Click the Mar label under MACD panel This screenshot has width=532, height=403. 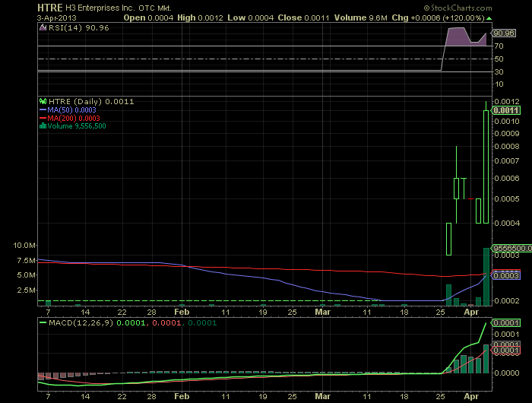[x=322, y=396]
